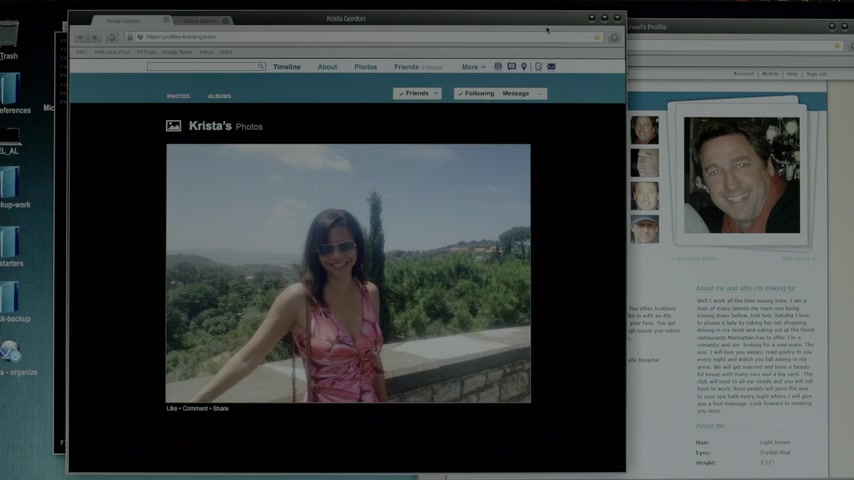Screen dimensions: 854x480
Task: Click the browser back arrow button
Action: click(x=81, y=37)
